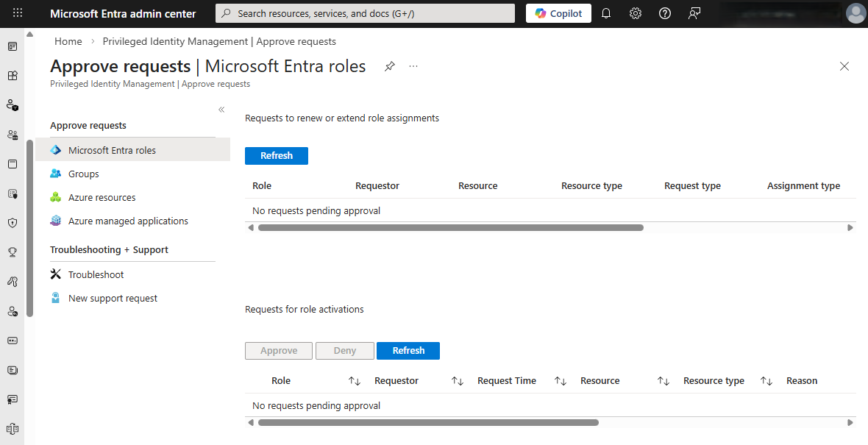The height and width of the screenshot is (445, 868).
Task: Click the Azure resources cubes icon
Action: tap(55, 197)
